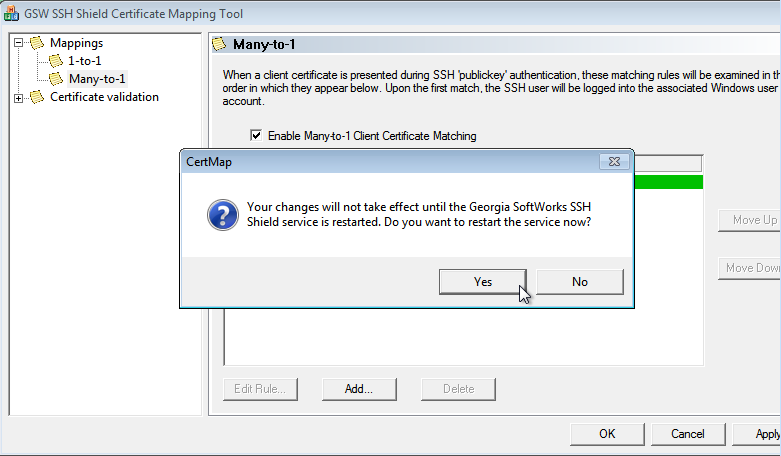Select the Certificate validation tree label
Image resolution: width=781 pixels, height=456 pixels.
click(105, 97)
